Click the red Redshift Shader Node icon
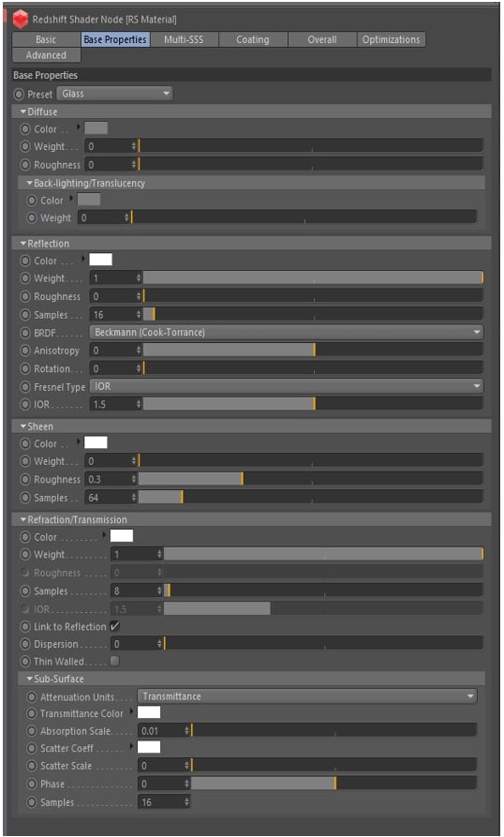Viewport: 504px width, 837px height. 21,20
